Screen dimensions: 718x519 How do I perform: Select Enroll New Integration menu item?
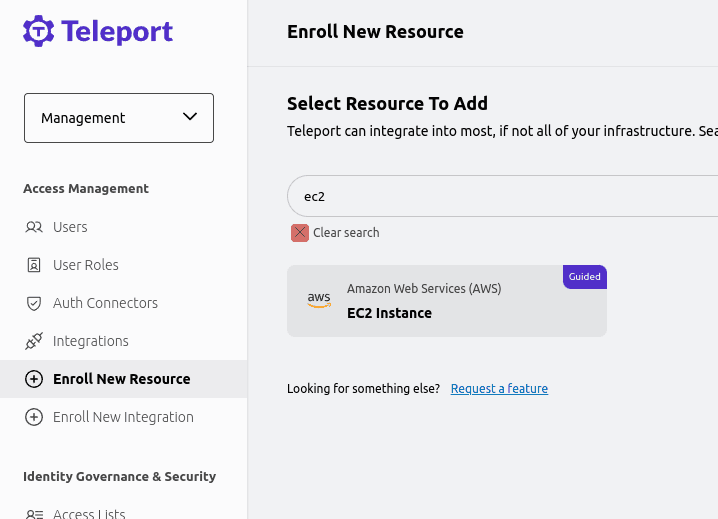tap(124, 417)
